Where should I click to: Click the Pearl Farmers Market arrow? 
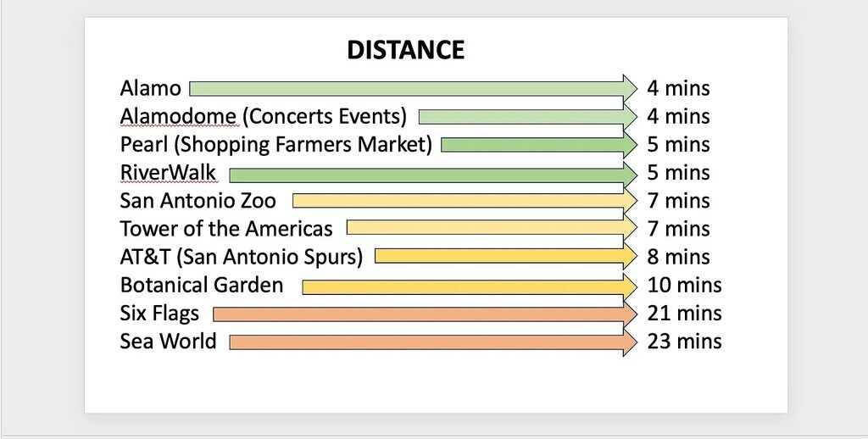(539, 145)
